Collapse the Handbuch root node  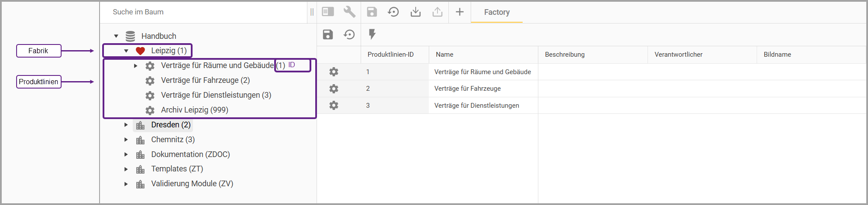click(116, 36)
